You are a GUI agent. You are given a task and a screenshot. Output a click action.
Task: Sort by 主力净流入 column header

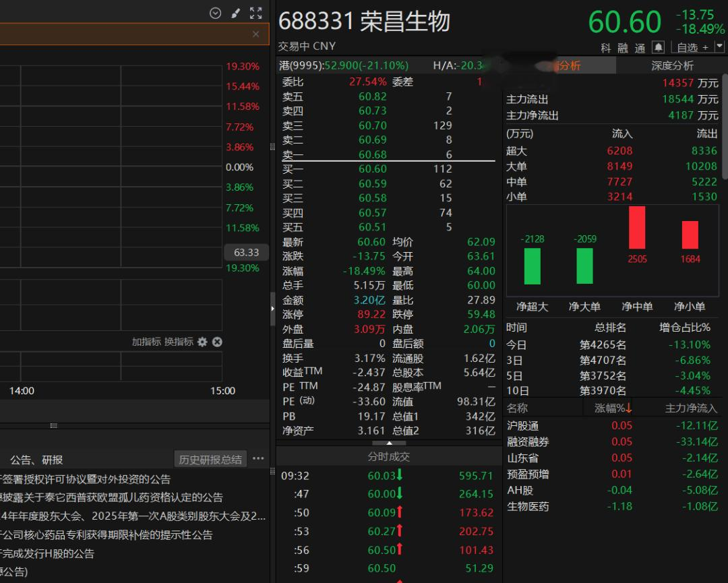click(x=692, y=408)
